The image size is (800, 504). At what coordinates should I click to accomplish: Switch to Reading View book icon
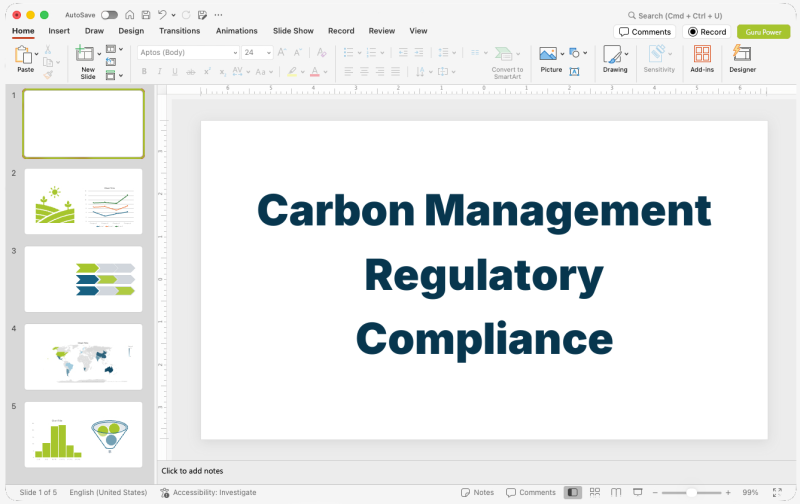616,492
